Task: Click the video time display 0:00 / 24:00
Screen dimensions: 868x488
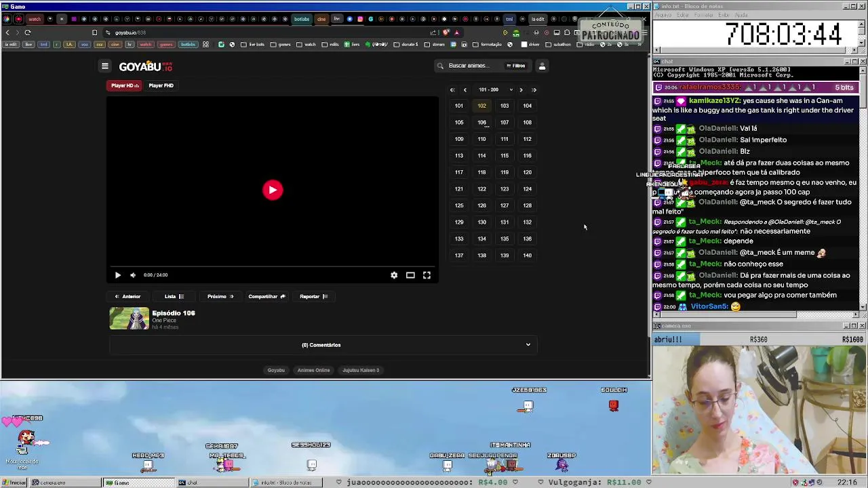Action: tap(155, 275)
